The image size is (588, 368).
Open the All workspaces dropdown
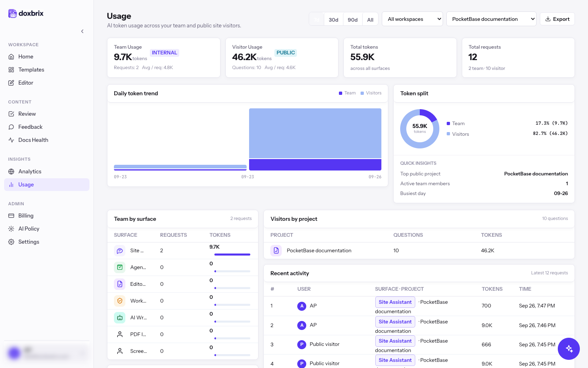tap(412, 19)
